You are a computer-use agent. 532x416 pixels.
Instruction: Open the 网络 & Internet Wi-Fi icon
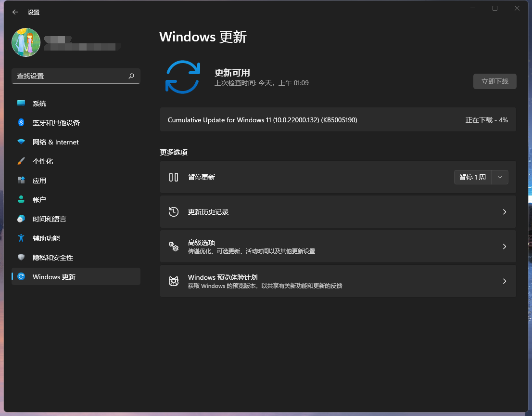pyautogui.click(x=21, y=142)
